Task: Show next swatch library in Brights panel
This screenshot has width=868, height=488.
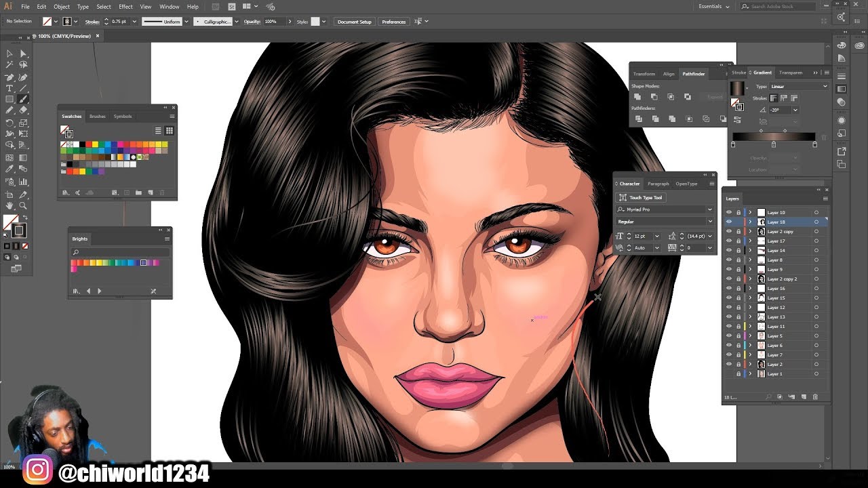Action: pos(100,291)
